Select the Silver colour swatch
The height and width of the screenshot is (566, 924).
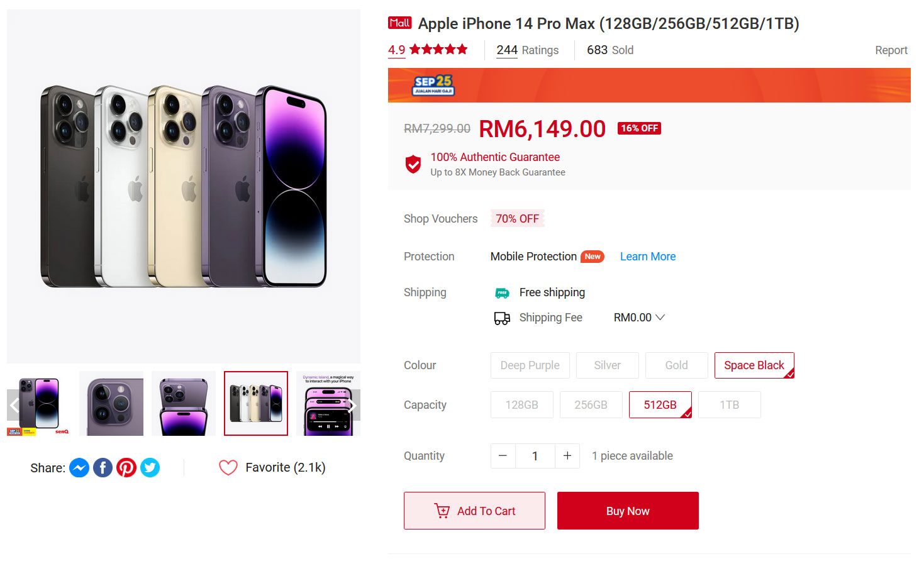click(x=607, y=365)
